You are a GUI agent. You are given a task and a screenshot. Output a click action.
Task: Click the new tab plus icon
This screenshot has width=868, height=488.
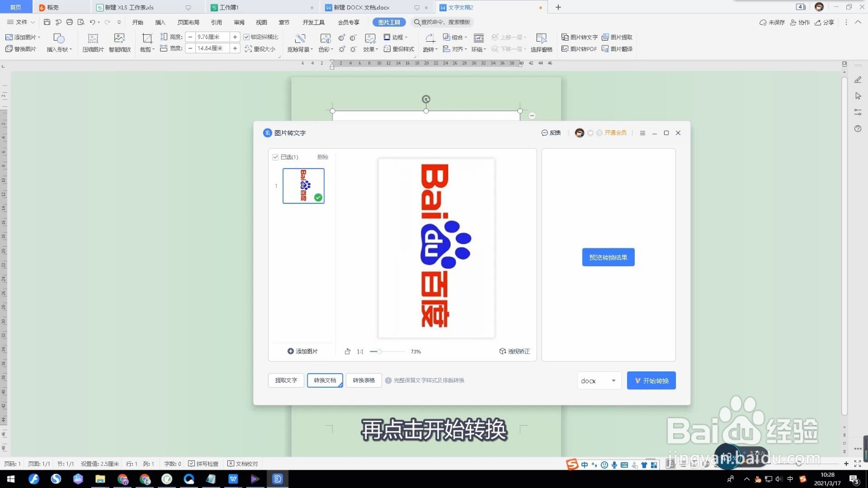[x=558, y=7]
